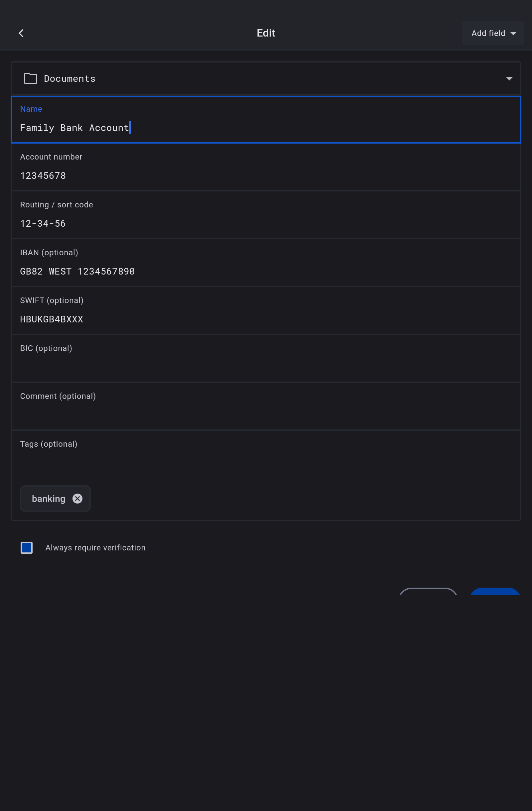Click the Documents folder name text
Image resolution: width=532 pixels, height=811 pixels.
coord(69,79)
